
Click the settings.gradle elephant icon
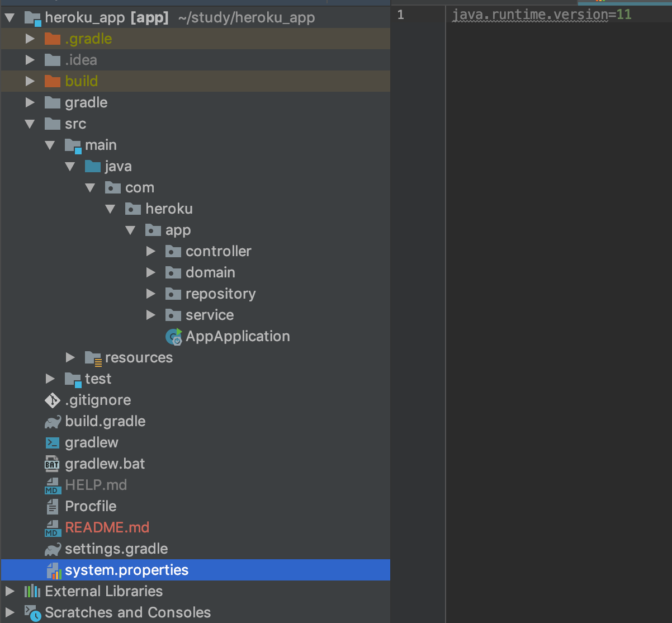coord(53,549)
